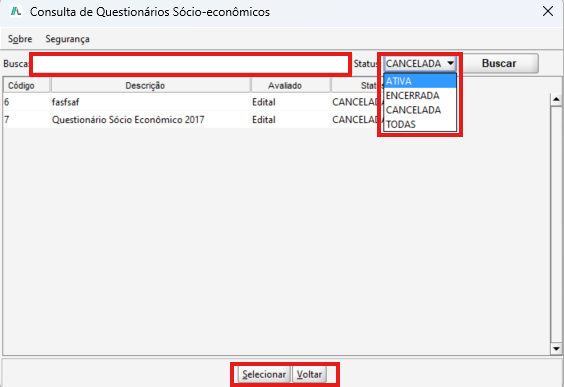
Task: Open the Segurança menu
Action: click(67, 39)
